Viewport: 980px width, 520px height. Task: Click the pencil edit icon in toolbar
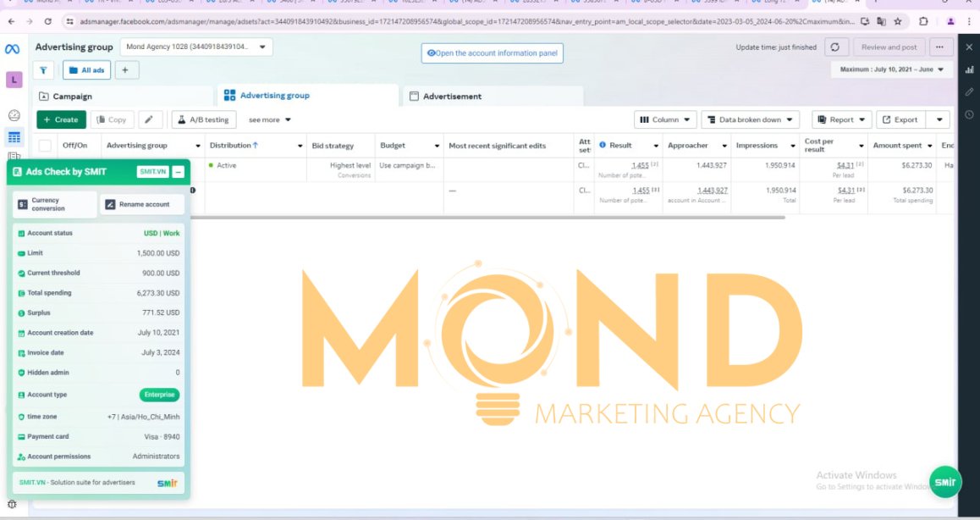click(150, 119)
